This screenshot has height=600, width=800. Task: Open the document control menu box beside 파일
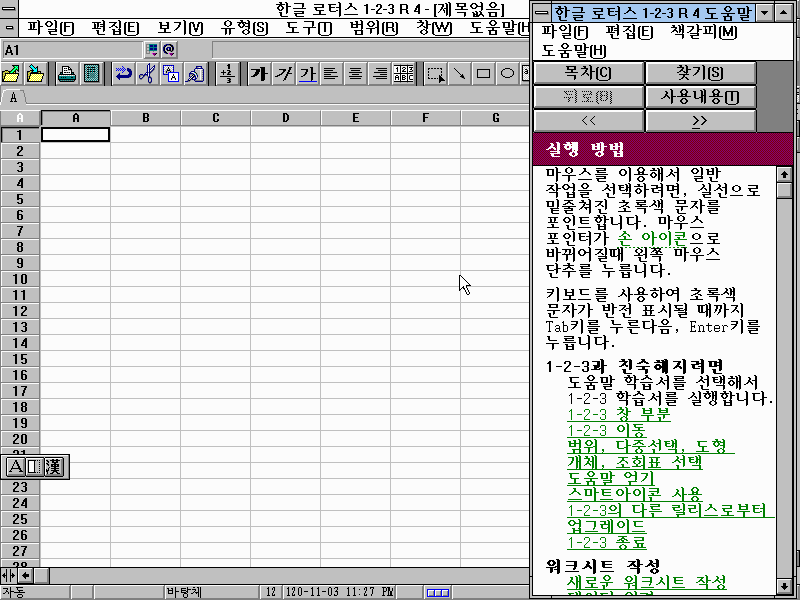tap(9, 28)
